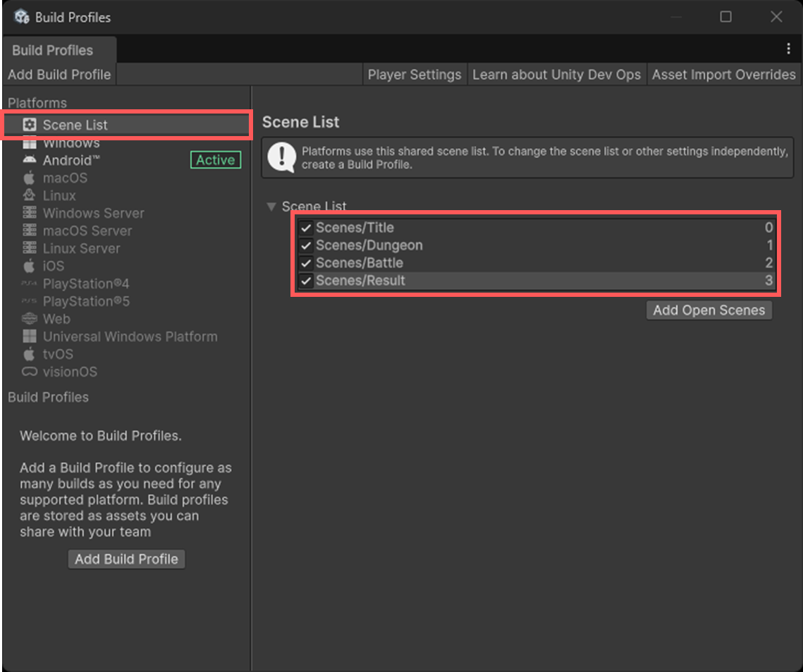Uncheck the Scenes/Title checkbox
The width and height of the screenshot is (803, 672).
pyautogui.click(x=306, y=228)
